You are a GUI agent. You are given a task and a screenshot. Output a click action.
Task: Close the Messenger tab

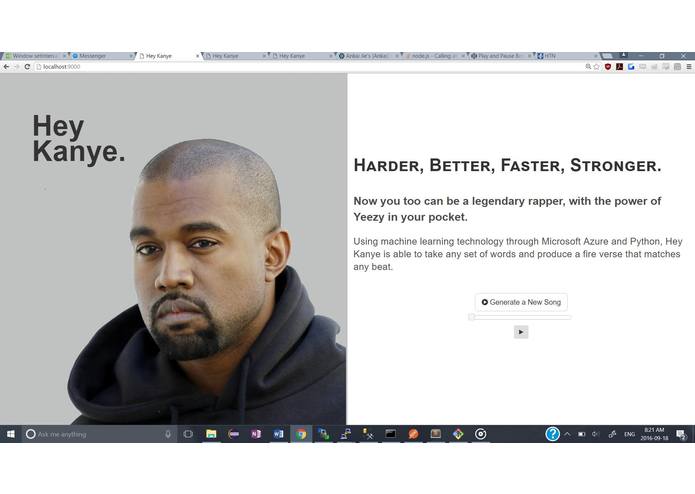click(131, 56)
